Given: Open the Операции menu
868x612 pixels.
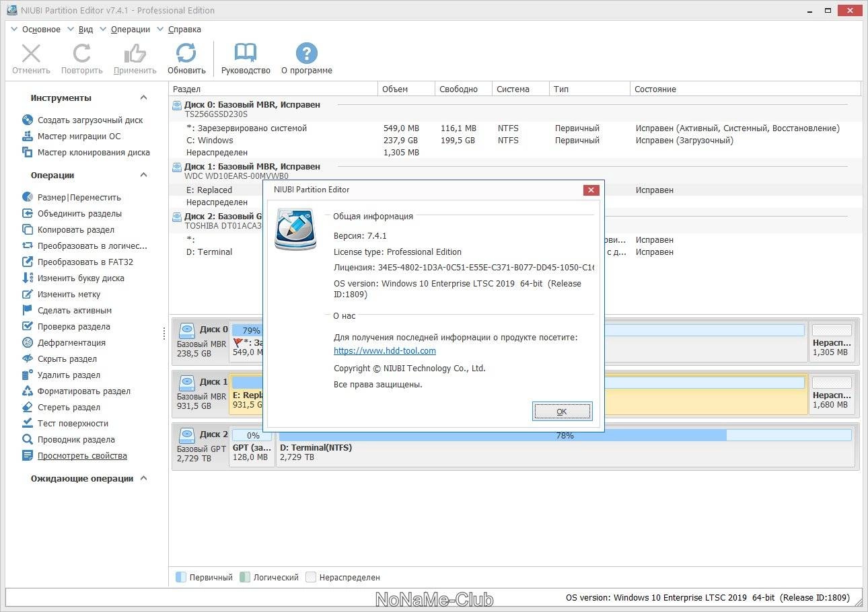Looking at the screenshot, I should 131,30.
